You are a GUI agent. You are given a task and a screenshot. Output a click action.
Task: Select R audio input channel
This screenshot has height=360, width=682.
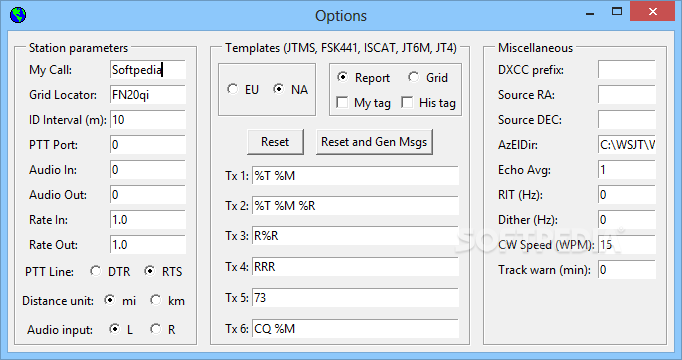156,329
